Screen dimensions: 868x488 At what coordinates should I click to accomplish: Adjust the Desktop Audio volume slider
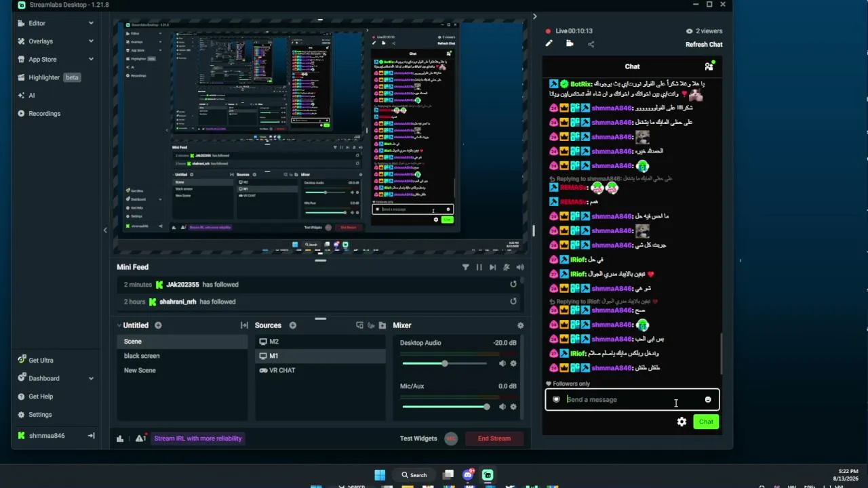pyautogui.click(x=445, y=364)
